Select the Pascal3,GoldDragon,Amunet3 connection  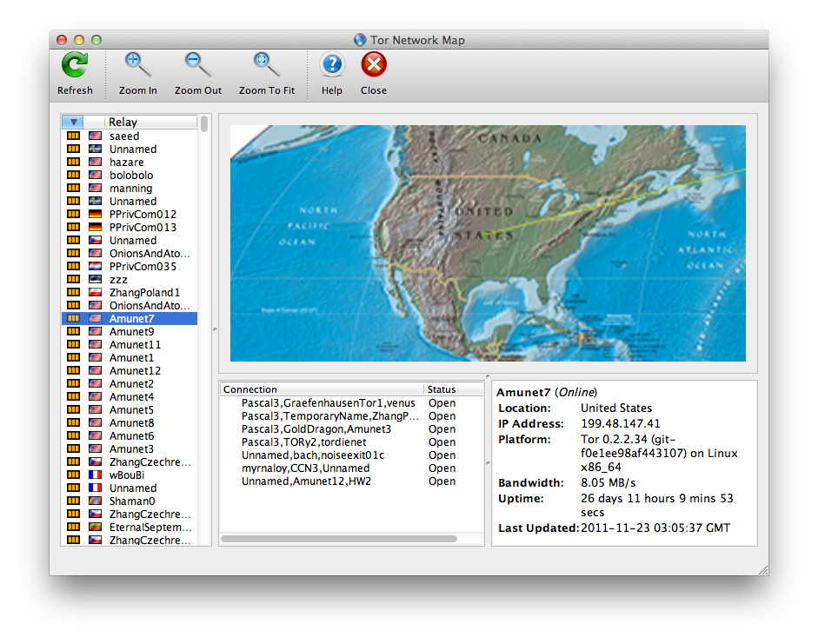coord(316,429)
